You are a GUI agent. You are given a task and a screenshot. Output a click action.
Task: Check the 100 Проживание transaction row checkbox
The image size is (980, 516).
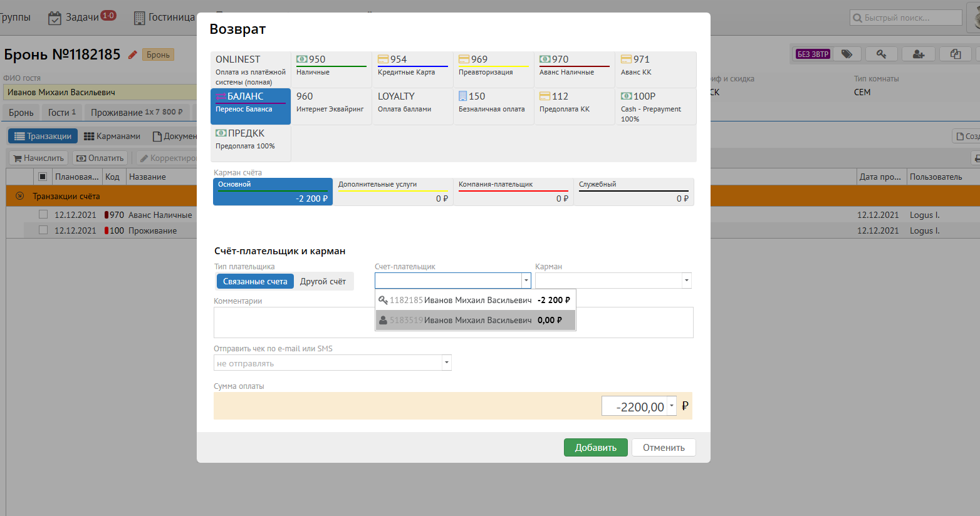point(43,230)
